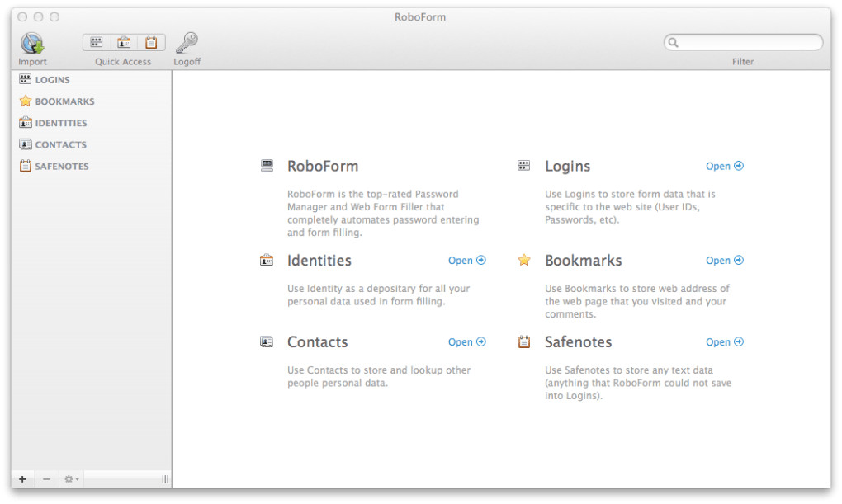Click the Logins heading in main pane
Viewport: 842px width, 504px height.
coord(568,167)
